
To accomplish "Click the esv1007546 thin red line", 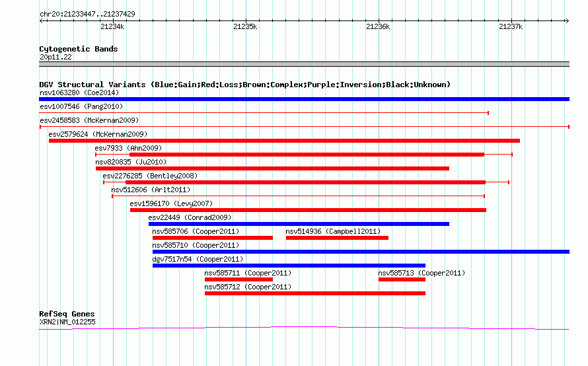I will pyautogui.click(x=264, y=112).
